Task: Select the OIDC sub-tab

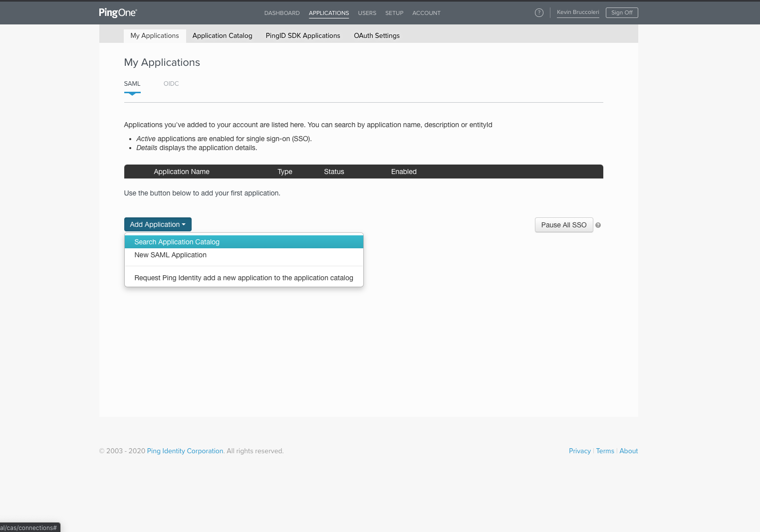Action: click(171, 84)
